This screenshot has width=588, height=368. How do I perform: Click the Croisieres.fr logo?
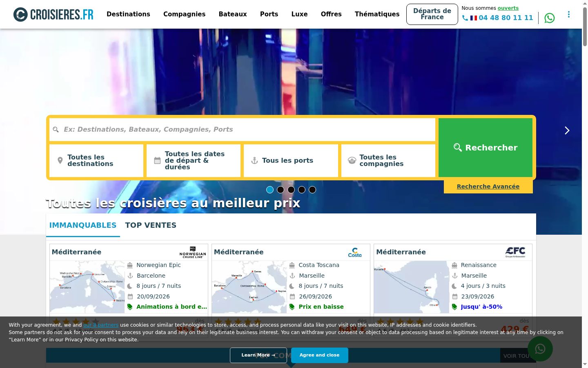click(53, 14)
